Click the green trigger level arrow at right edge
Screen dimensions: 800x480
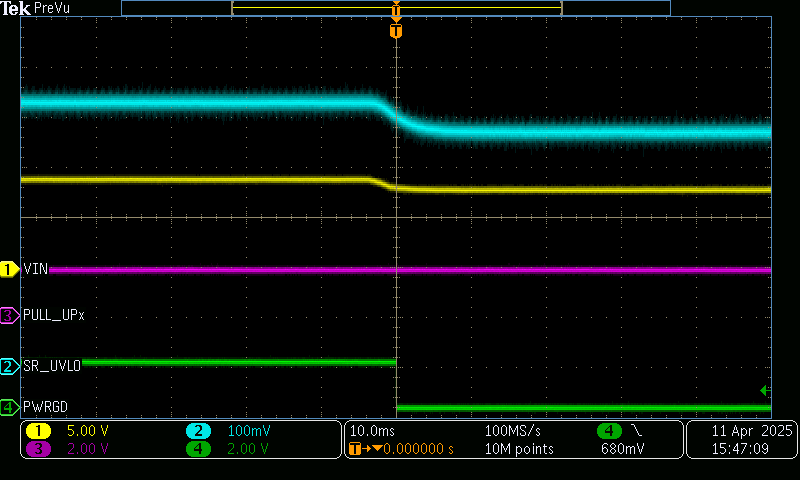click(765, 390)
